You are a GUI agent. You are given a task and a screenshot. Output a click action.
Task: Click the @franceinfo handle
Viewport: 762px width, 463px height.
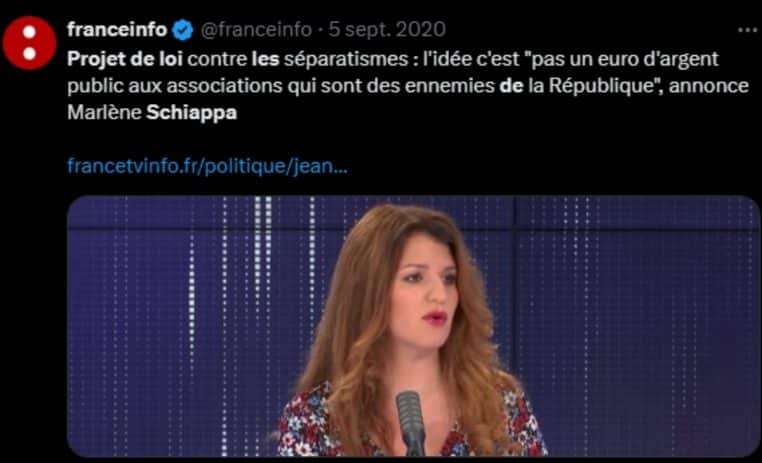[256, 30]
